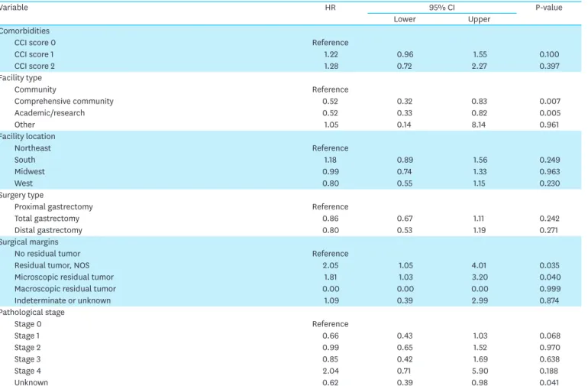Click P-value 0.963 for Midwest
The image size is (588, 386).
click(549, 171)
